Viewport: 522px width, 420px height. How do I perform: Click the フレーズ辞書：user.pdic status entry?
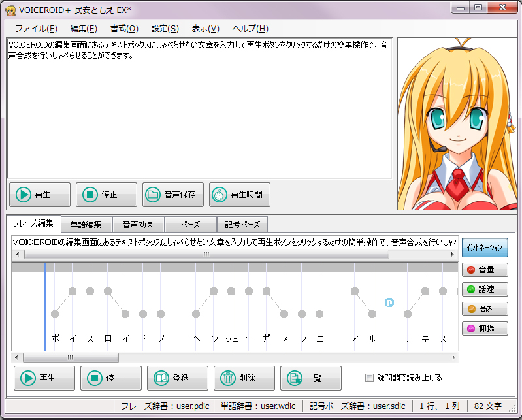165,406
